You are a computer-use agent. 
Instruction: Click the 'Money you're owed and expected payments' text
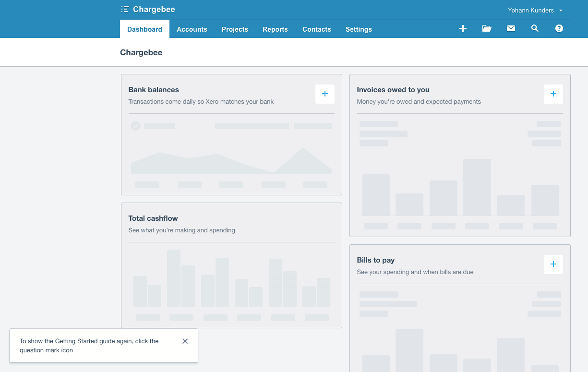pyautogui.click(x=419, y=102)
